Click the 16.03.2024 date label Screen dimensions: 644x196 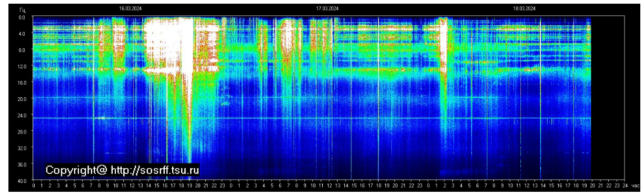click(130, 8)
